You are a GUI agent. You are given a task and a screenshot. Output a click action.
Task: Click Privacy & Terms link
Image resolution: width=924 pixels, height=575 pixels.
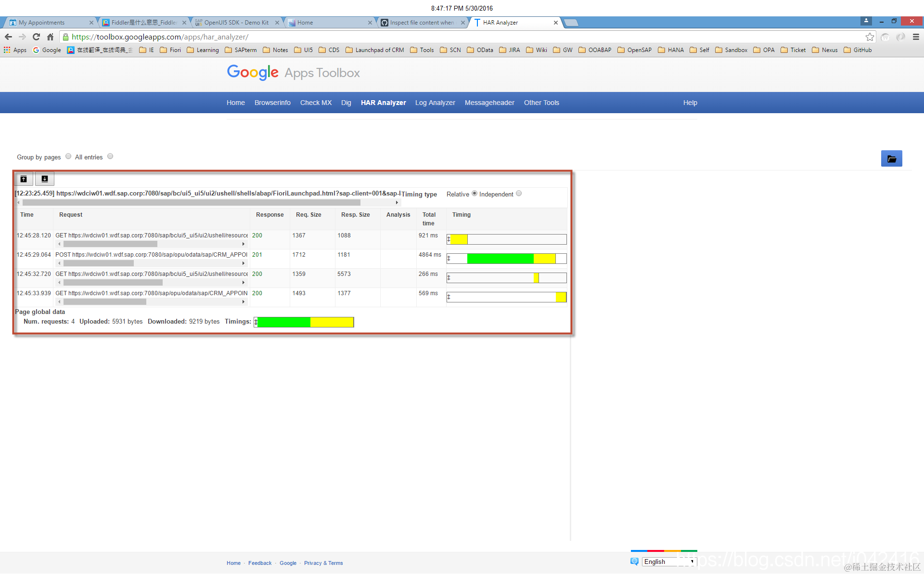pyautogui.click(x=323, y=563)
